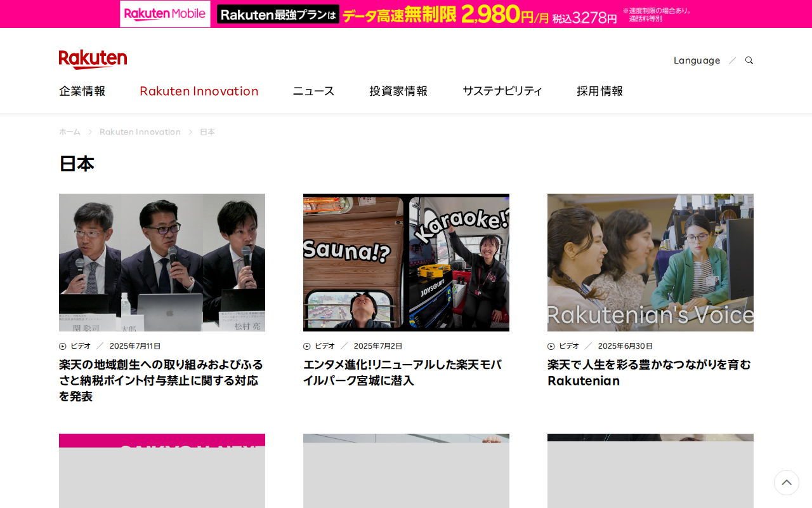This screenshot has width=812, height=508.
Task: Click the date 2025年7月11日
Action: (x=135, y=346)
